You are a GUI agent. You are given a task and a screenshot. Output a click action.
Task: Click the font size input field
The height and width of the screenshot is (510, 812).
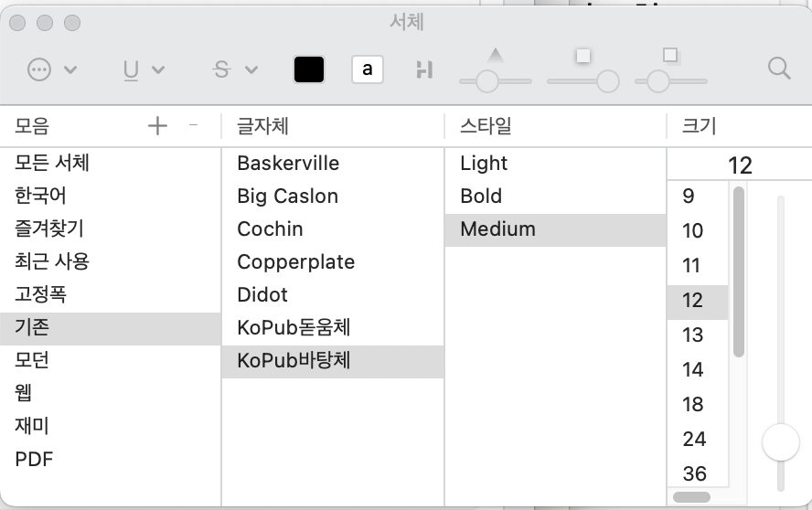point(740,165)
